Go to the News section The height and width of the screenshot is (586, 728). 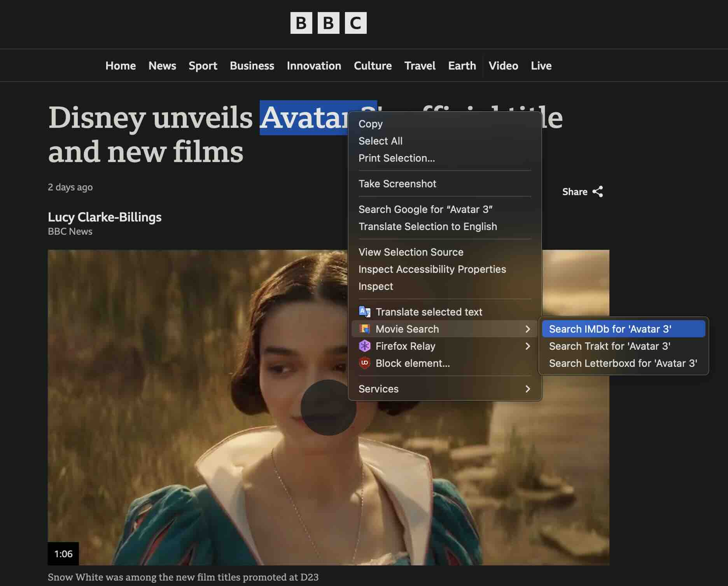[x=162, y=66]
